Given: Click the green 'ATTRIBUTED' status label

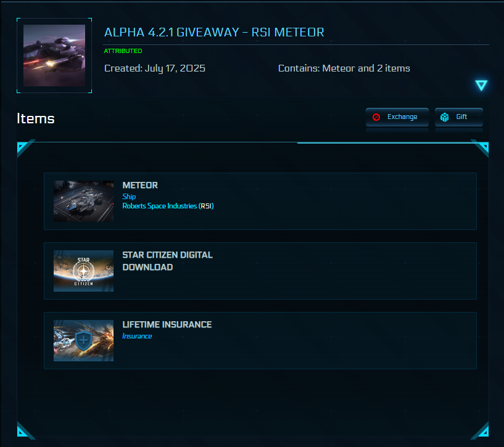Looking at the screenshot, I should 123,51.
